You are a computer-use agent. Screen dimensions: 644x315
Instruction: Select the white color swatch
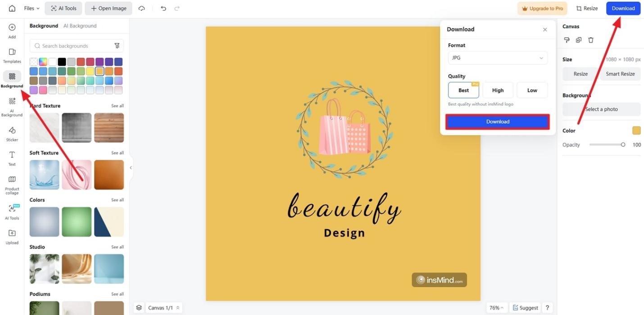[53, 62]
